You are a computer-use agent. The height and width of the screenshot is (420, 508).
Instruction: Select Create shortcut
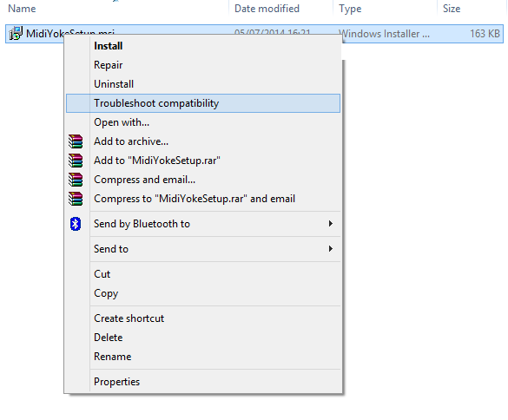[203, 318]
